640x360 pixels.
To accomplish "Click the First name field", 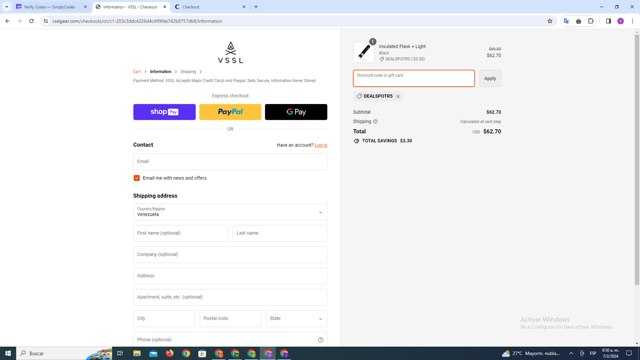I will click(180, 233).
